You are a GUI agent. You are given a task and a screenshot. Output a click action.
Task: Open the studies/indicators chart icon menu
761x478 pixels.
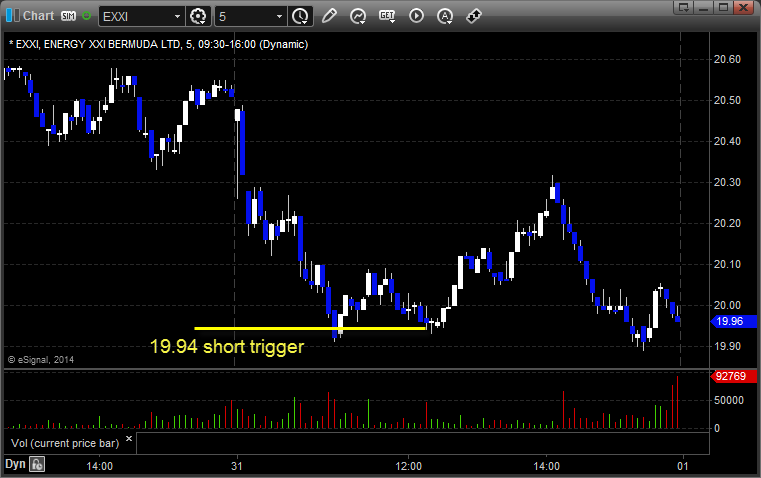(x=358, y=16)
